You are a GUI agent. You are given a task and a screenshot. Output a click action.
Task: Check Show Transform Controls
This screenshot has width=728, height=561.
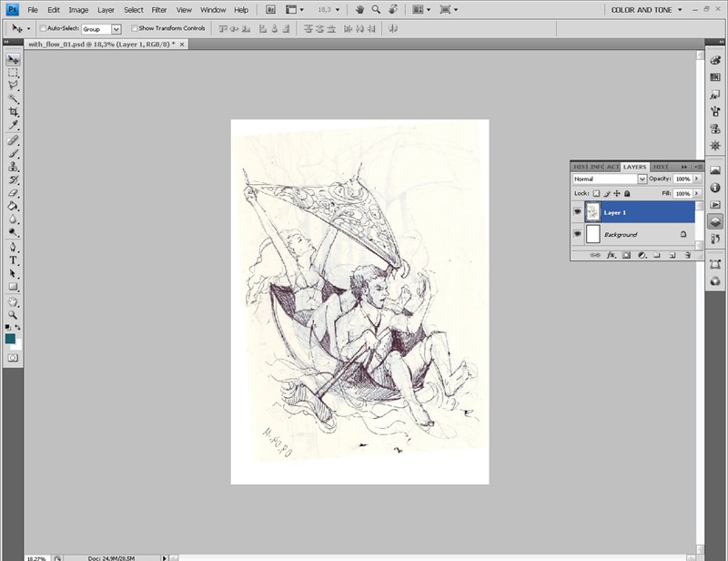point(134,28)
